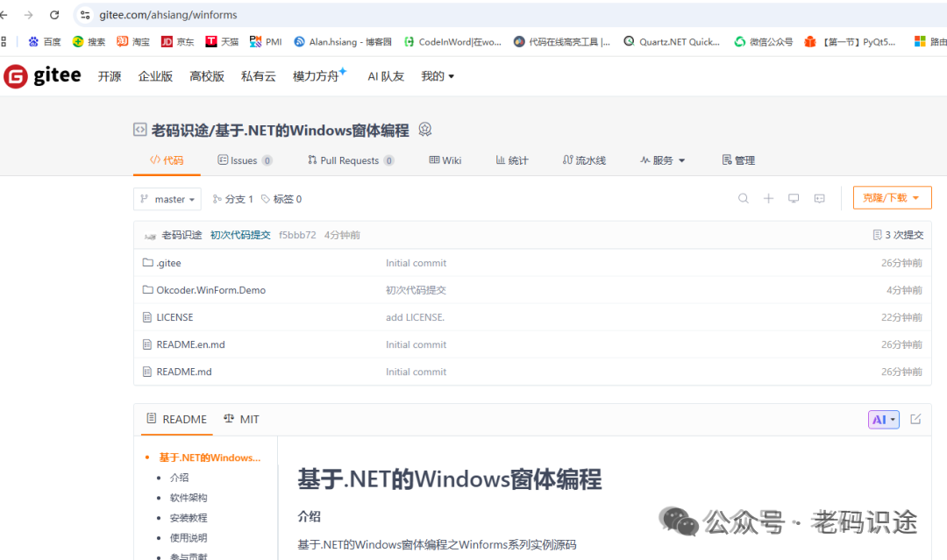Select the README tab
This screenshot has height=560, width=947.
177,420
